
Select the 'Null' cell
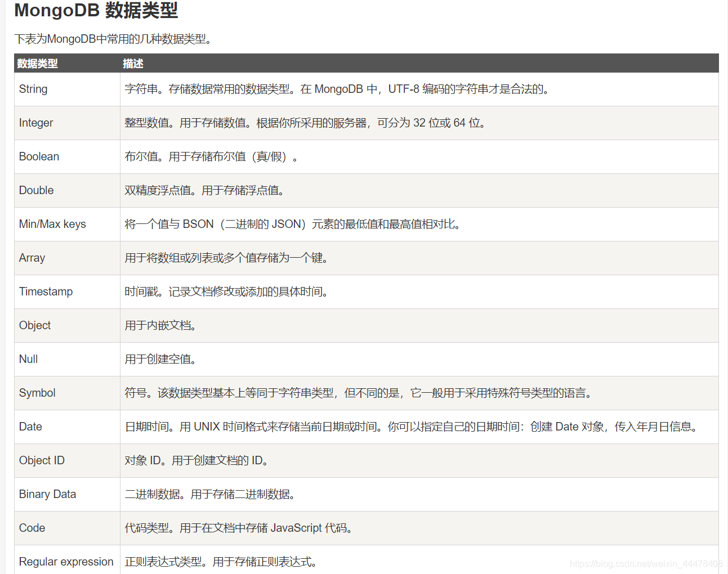point(67,359)
